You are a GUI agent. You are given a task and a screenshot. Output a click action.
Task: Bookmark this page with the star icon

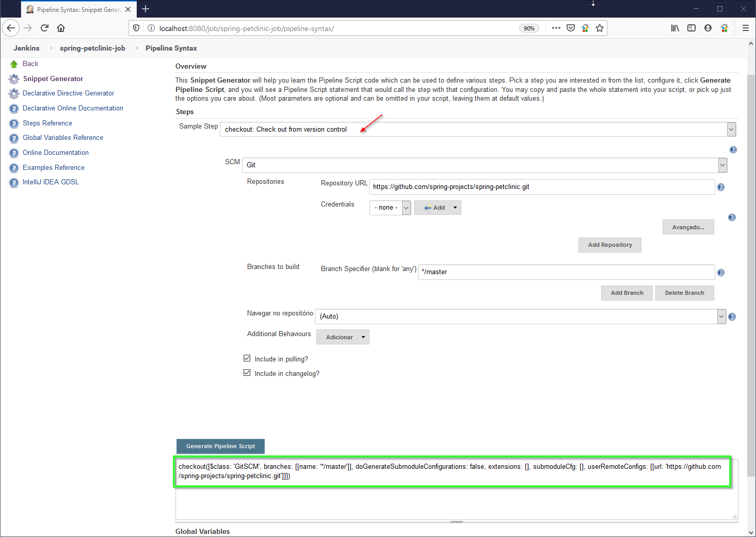(599, 28)
